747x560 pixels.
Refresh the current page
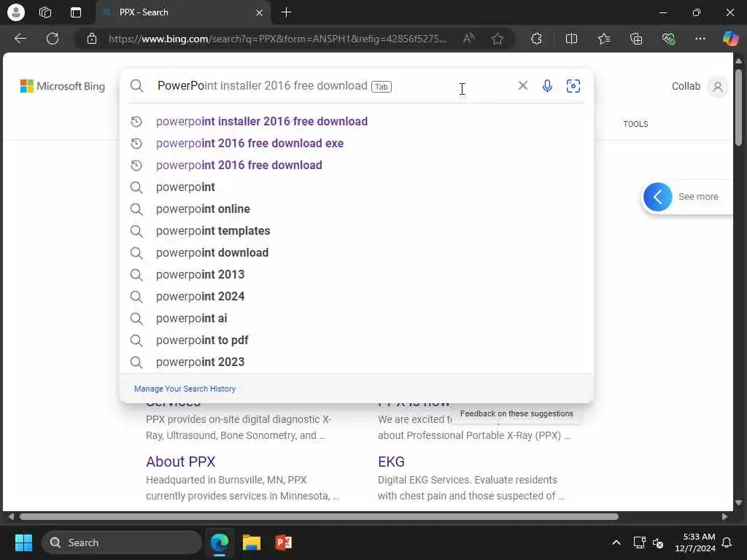(53, 39)
